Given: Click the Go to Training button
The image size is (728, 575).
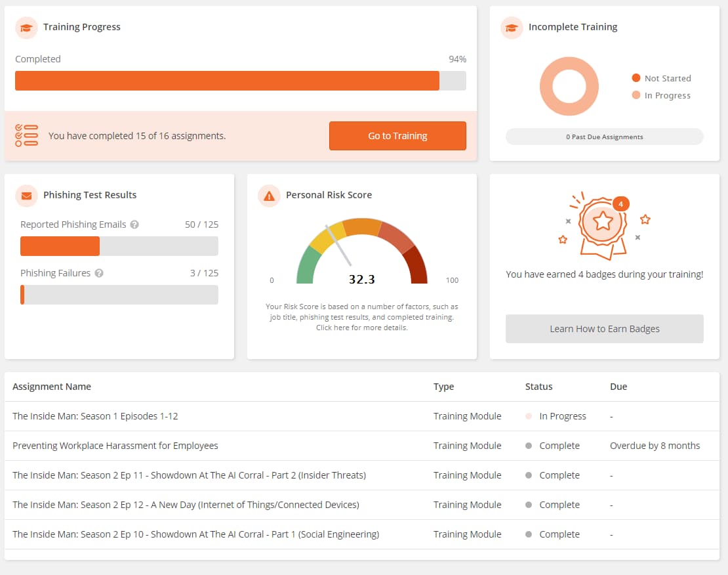Looking at the screenshot, I should pos(397,136).
